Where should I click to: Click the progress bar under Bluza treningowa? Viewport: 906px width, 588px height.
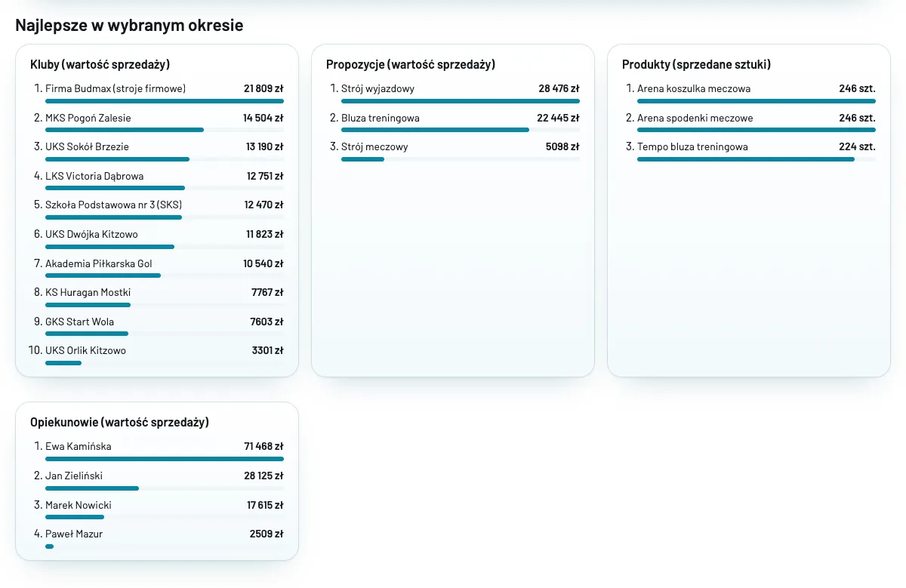(x=461, y=130)
